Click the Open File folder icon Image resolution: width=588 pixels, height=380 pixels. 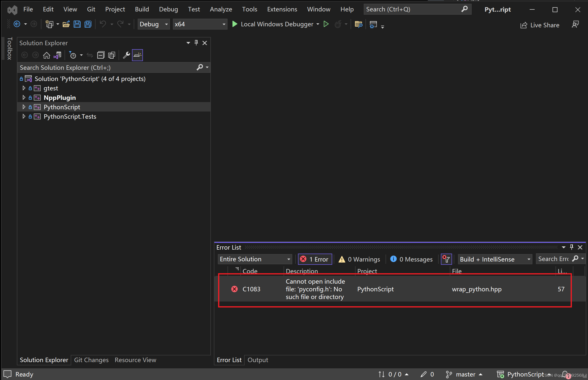pyautogui.click(x=66, y=24)
